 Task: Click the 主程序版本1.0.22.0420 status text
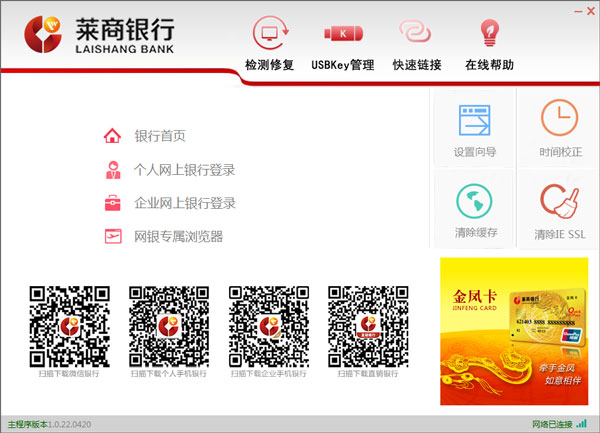(49, 424)
